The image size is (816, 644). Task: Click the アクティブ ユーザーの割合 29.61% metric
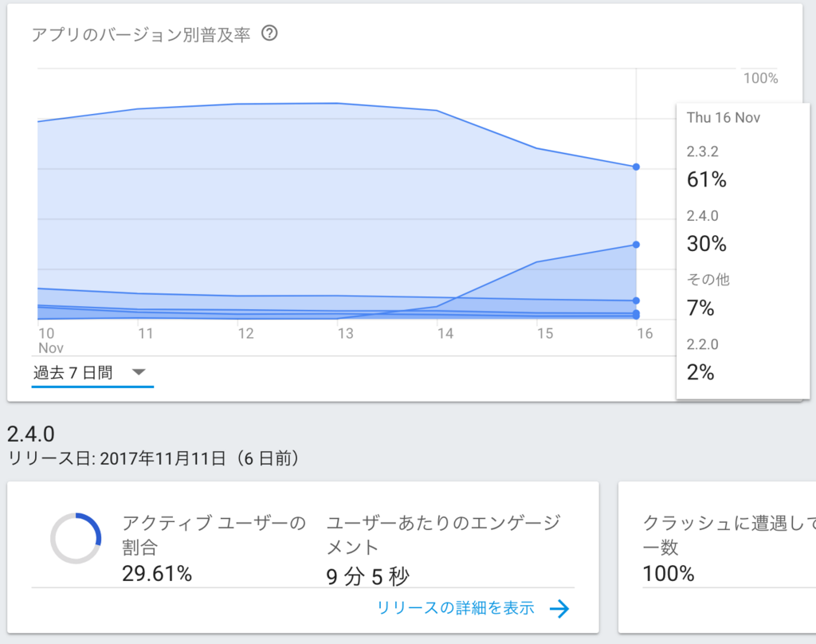click(x=214, y=548)
